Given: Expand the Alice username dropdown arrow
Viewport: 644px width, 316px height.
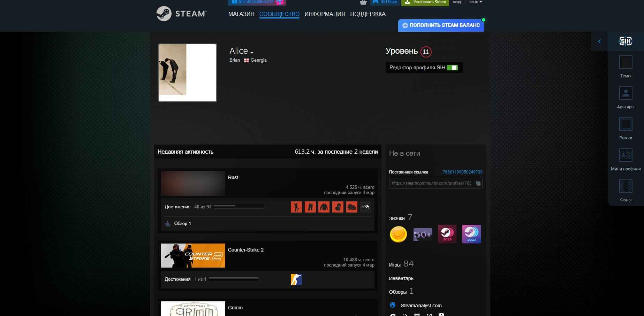Looking at the screenshot, I should tap(252, 53).
